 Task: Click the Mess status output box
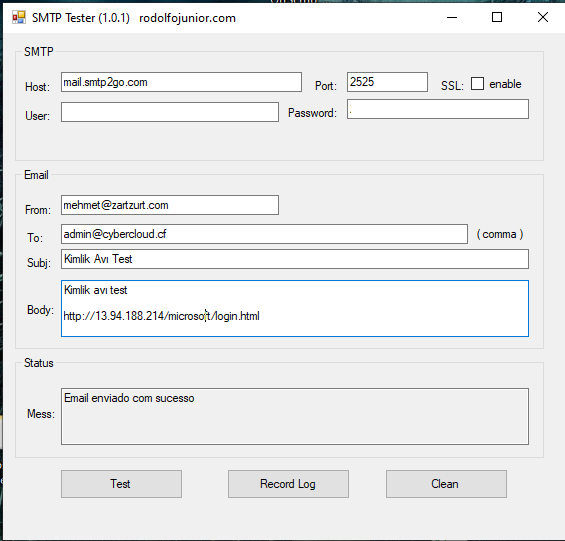tap(295, 416)
